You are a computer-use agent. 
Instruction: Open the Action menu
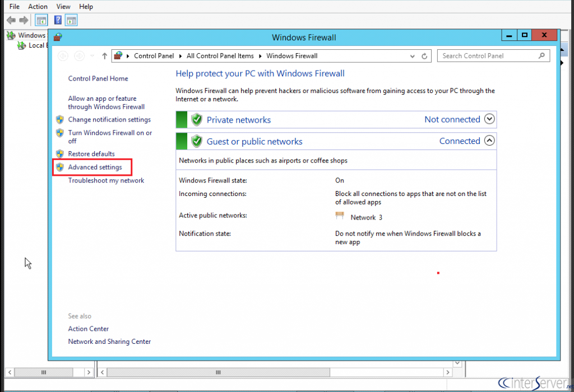38,7
